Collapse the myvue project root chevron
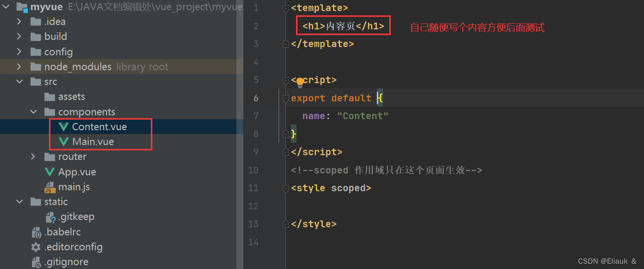This screenshot has width=644, height=269. 6,7
